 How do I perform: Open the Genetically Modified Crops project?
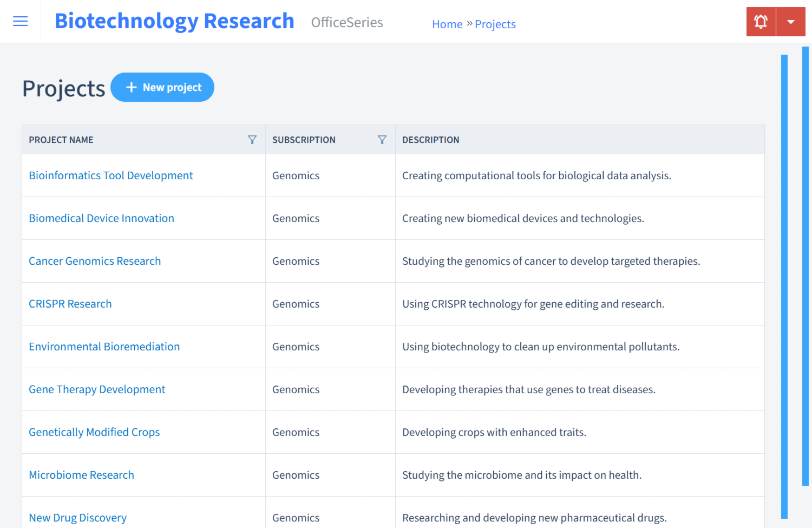click(x=94, y=432)
